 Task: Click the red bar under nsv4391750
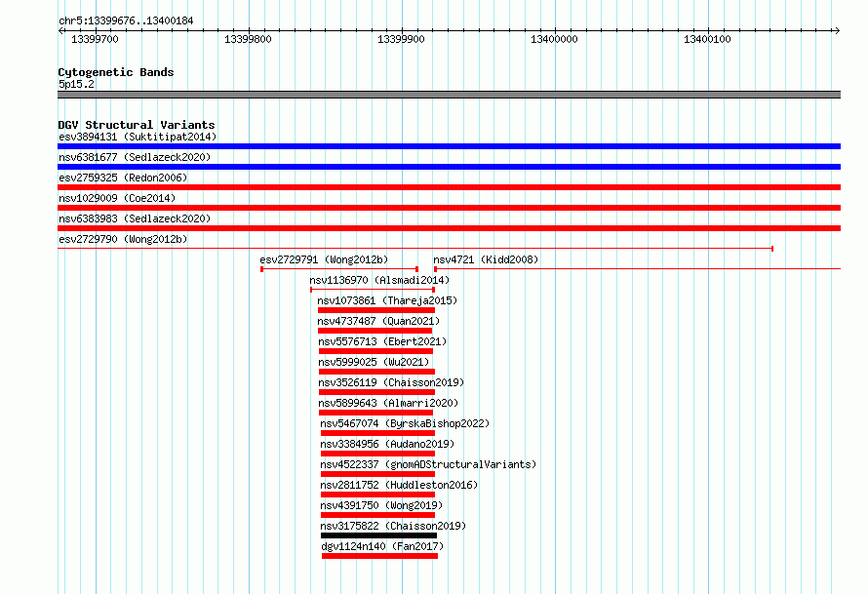click(378, 515)
